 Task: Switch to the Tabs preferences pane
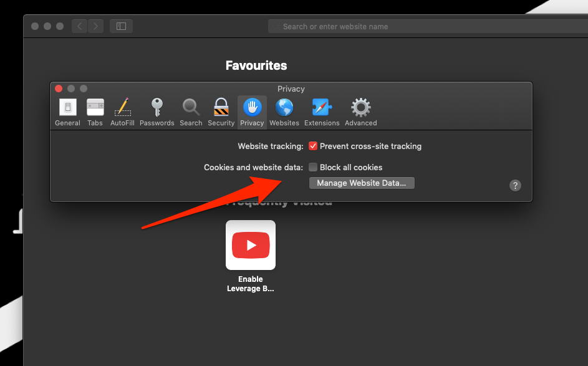coord(95,112)
